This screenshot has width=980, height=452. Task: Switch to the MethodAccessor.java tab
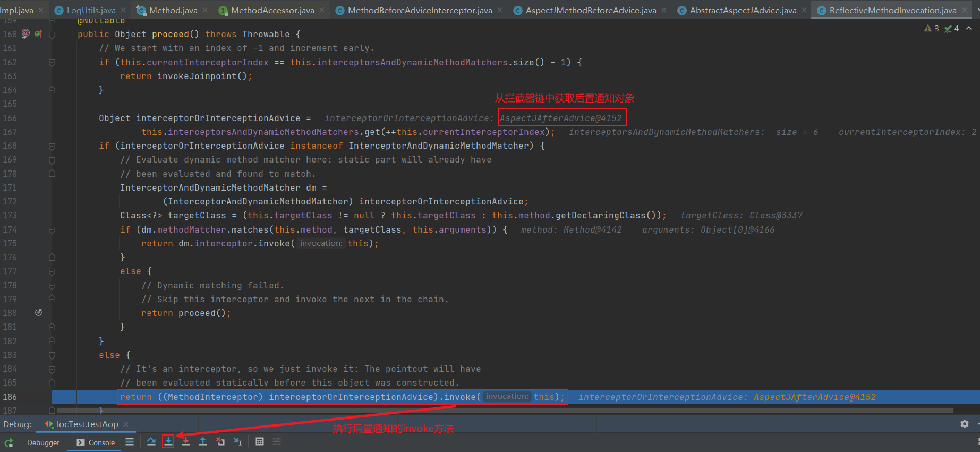point(272,10)
